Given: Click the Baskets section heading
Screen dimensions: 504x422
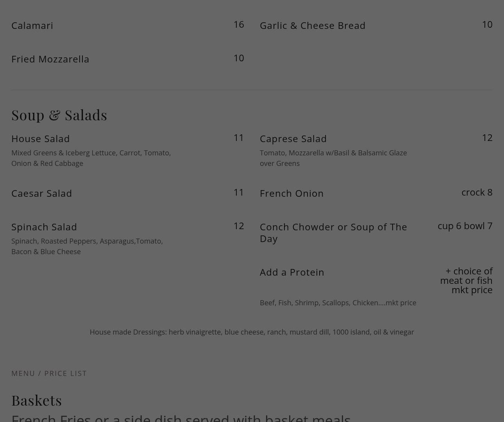Looking at the screenshot, I should click(36, 400).
